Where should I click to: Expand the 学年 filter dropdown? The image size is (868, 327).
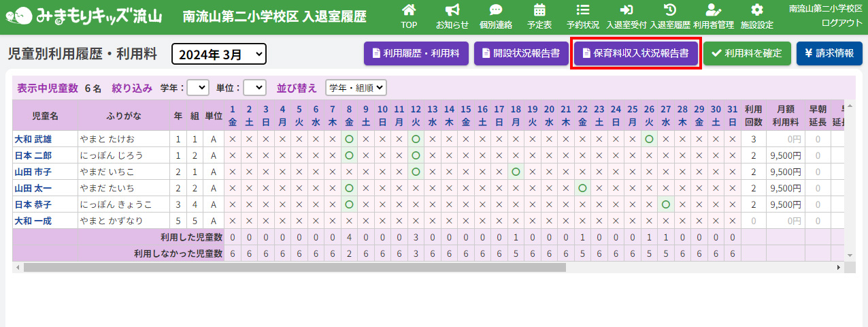pos(198,87)
